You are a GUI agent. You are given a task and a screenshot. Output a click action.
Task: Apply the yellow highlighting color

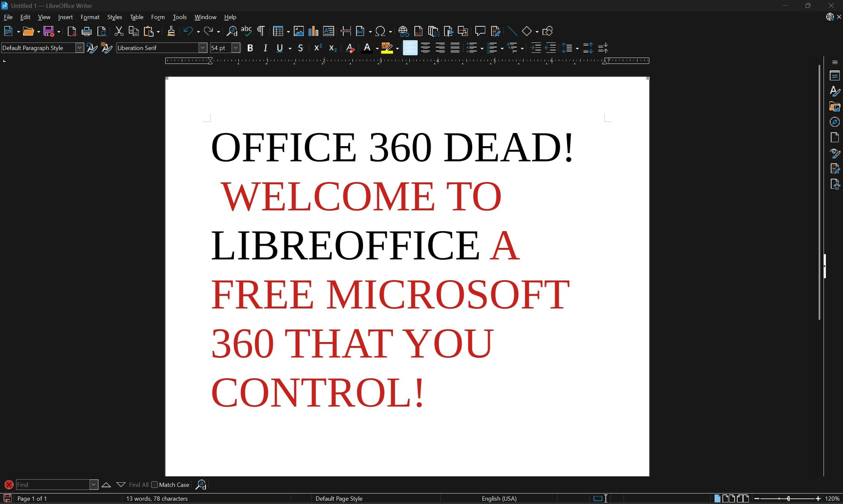(x=387, y=48)
